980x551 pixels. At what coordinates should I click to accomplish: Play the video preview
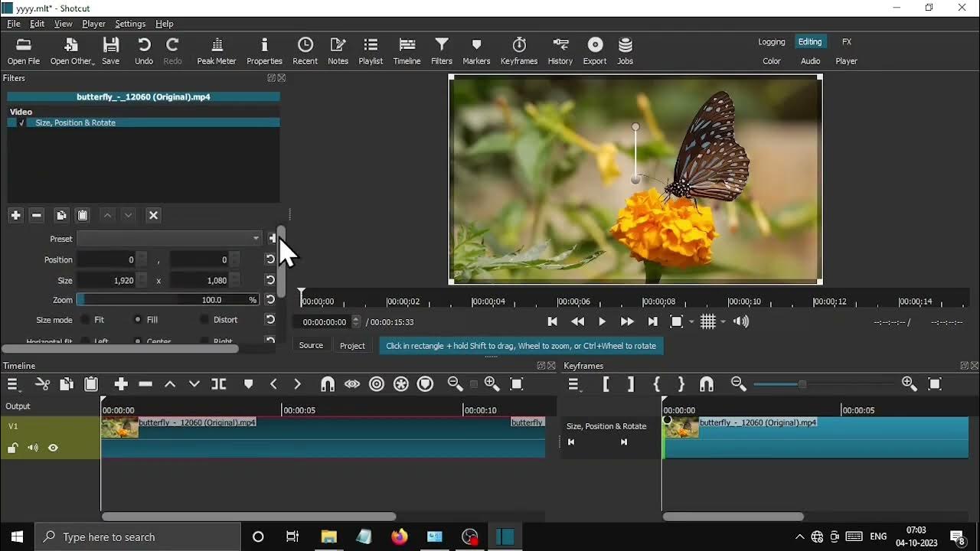[x=602, y=322]
